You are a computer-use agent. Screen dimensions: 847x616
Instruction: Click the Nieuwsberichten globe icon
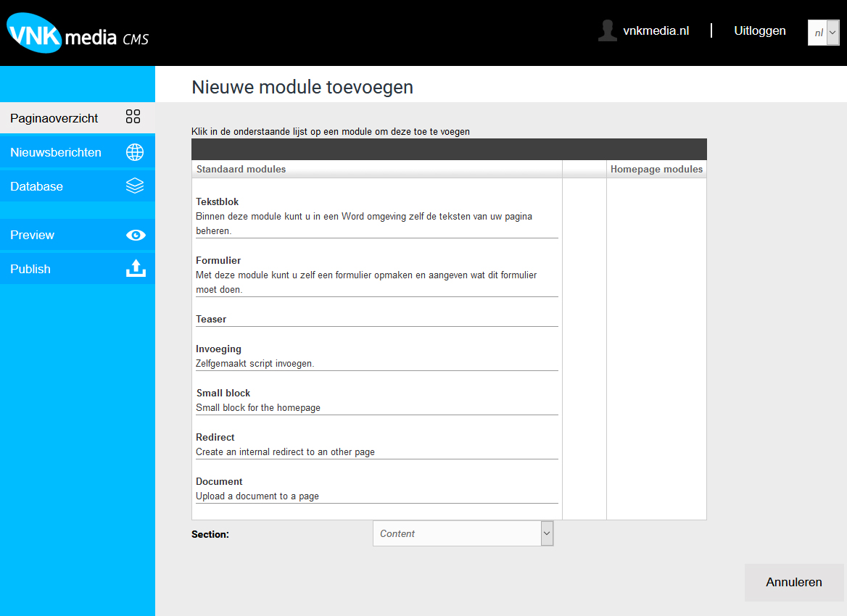(135, 152)
